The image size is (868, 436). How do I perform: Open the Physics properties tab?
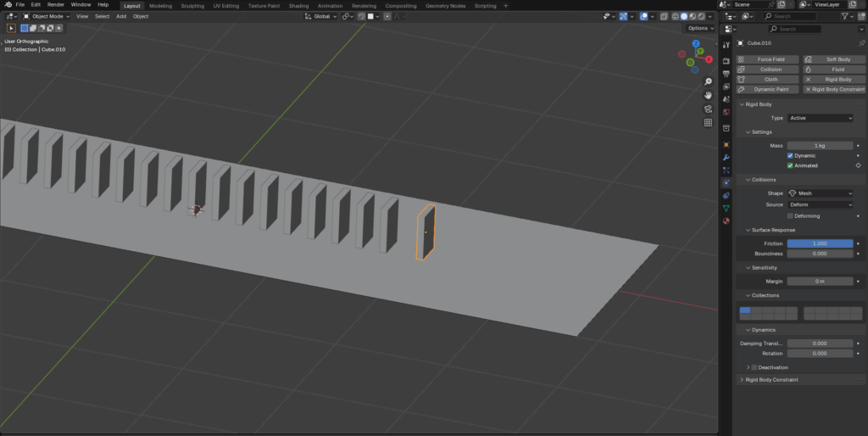(x=726, y=183)
